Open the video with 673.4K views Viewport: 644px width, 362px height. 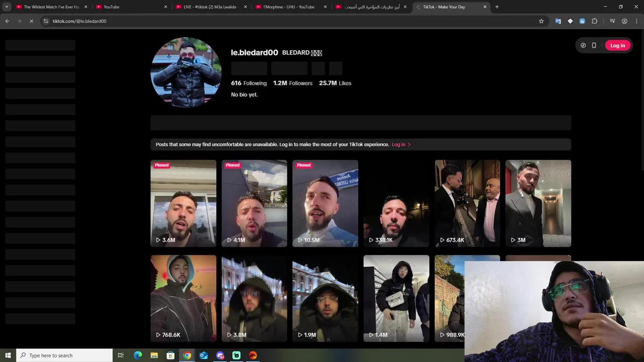point(467,203)
